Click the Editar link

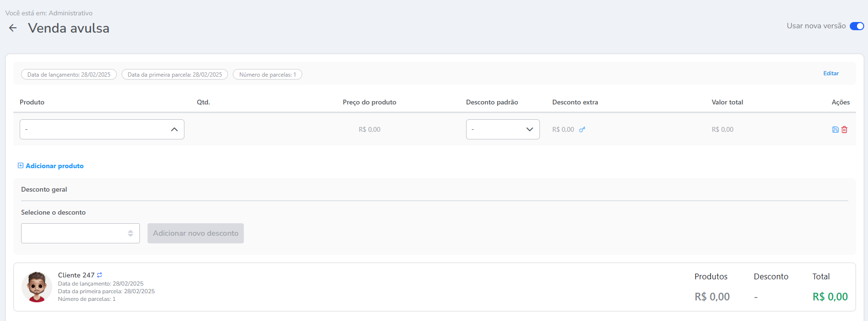(831, 73)
